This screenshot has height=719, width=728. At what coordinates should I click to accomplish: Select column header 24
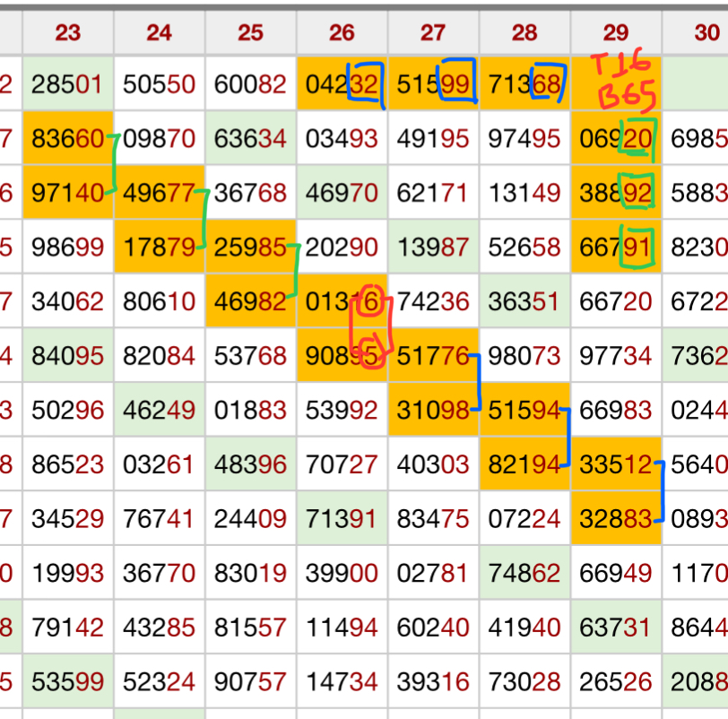point(160,33)
